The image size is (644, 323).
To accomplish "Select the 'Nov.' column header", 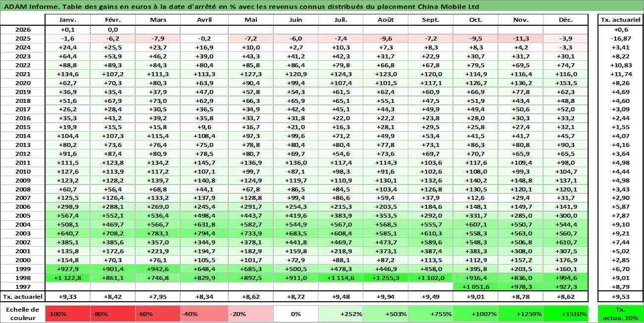I will point(521,20).
